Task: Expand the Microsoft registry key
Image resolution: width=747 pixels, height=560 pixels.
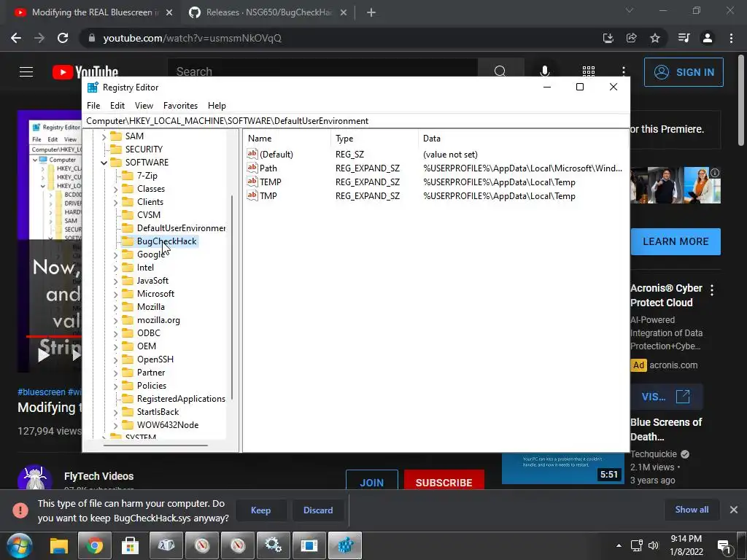Action: (116, 295)
